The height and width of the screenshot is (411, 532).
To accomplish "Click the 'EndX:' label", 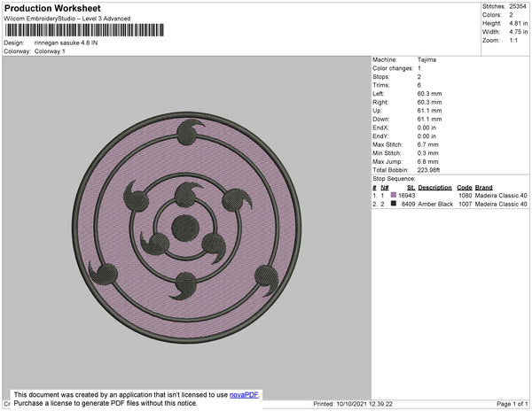I will point(380,128).
